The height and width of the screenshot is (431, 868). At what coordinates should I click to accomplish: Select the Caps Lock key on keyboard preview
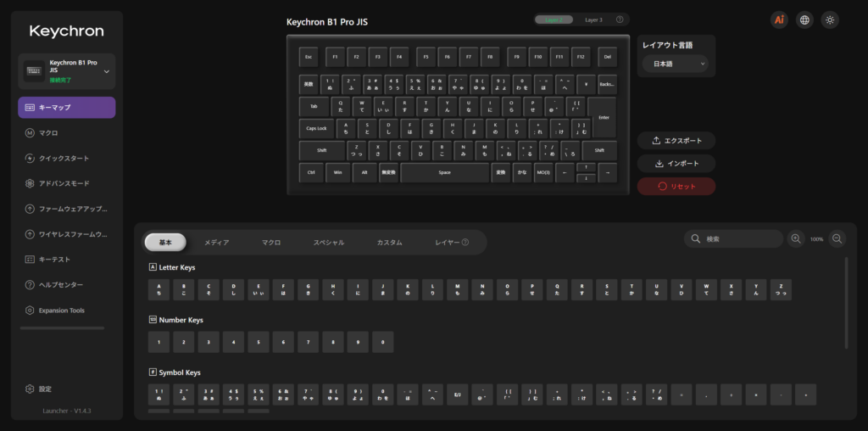click(317, 128)
